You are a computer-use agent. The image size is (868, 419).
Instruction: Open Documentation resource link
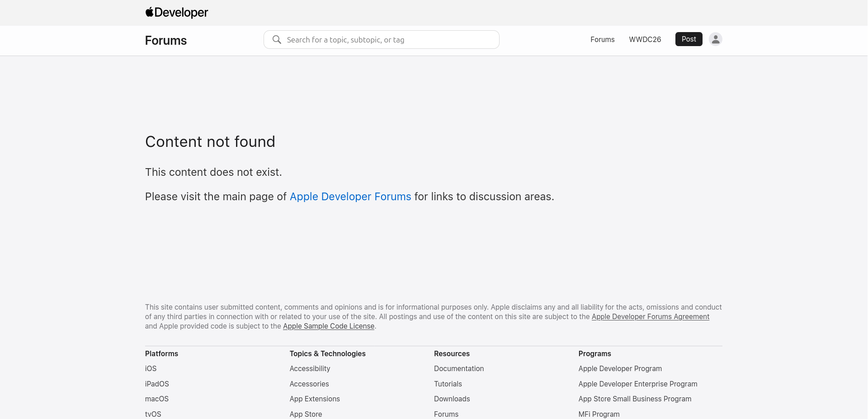(x=459, y=369)
